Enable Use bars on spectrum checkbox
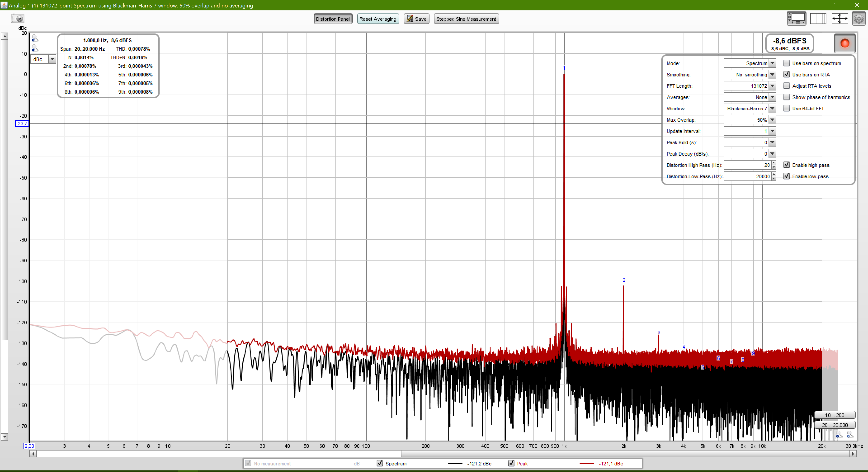 pyautogui.click(x=786, y=63)
